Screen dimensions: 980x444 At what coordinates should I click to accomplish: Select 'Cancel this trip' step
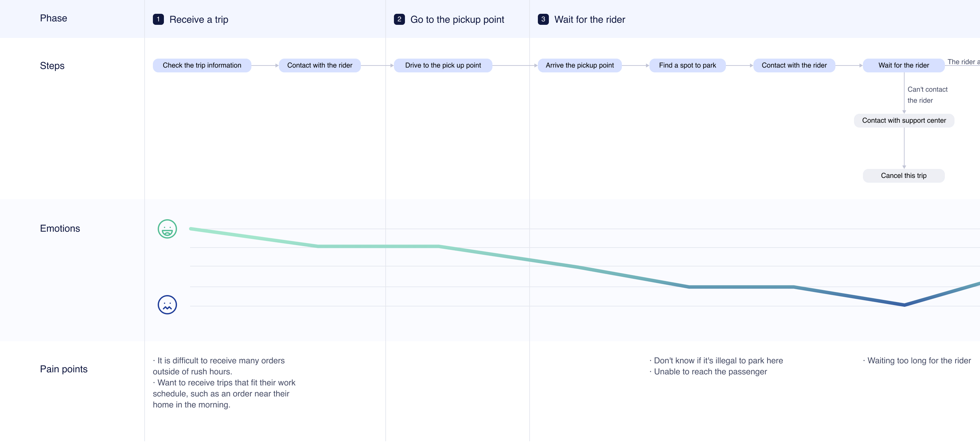pos(904,176)
